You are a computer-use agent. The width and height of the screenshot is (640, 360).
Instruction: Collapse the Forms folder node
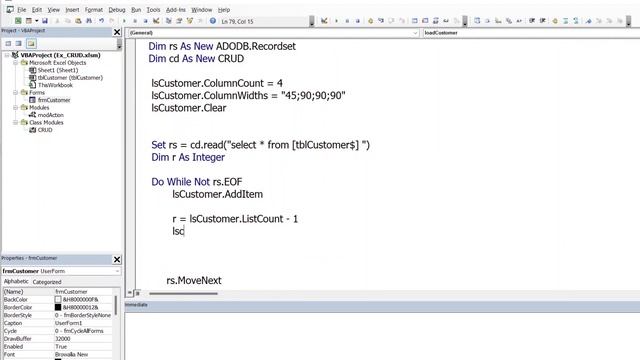(x=16, y=93)
